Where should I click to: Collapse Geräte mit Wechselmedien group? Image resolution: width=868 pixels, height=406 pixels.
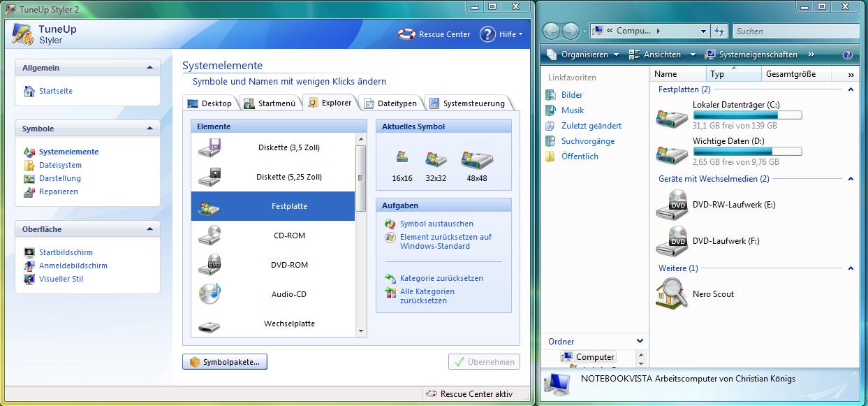(851, 179)
